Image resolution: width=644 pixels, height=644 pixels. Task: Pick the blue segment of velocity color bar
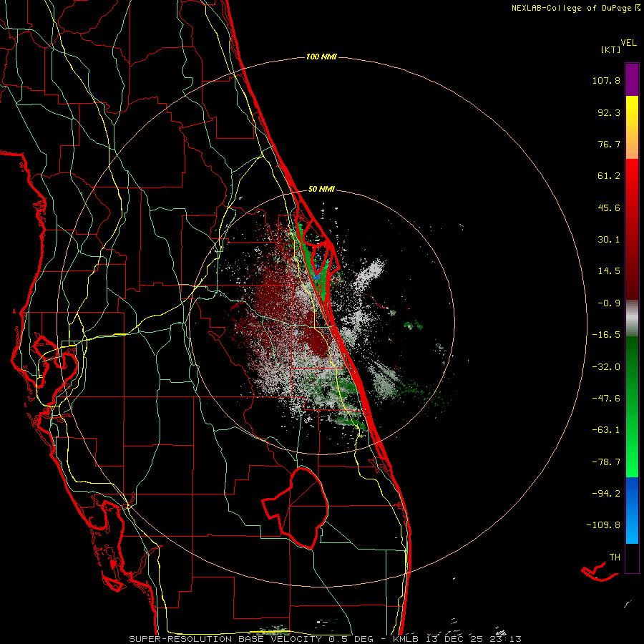pyautogui.click(x=632, y=510)
